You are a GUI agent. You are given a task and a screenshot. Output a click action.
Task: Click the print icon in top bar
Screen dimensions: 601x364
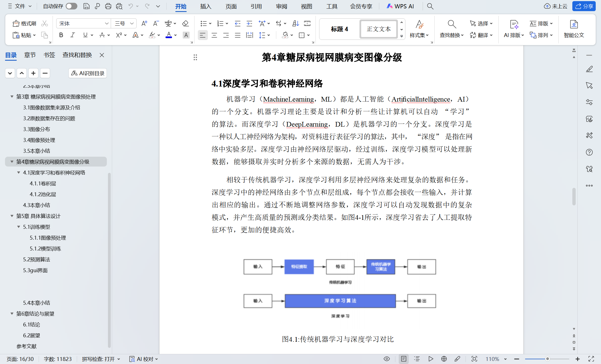coord(108,6)
